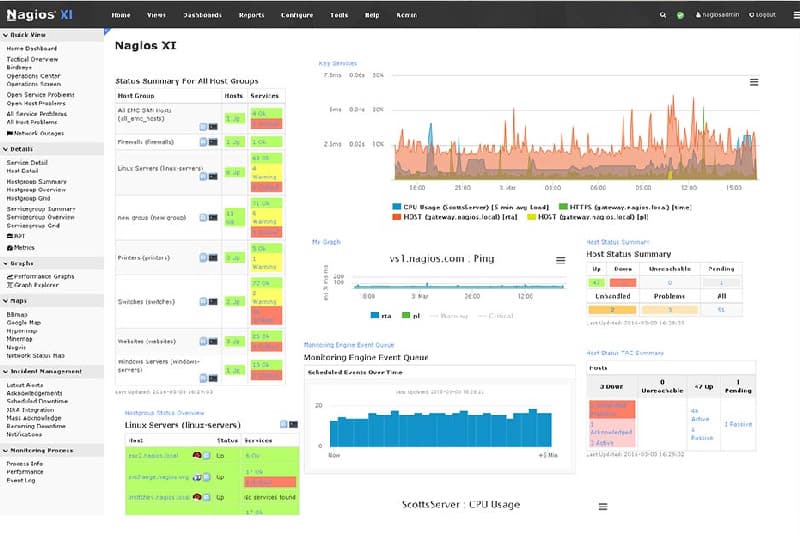Open Metrics in the Details sidebar section
Viewport: 800px width, 543px height.
[x=21, y=248]
